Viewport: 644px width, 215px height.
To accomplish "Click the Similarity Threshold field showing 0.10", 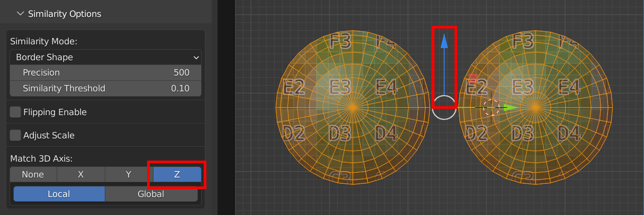I will click(x=106, y=88).
